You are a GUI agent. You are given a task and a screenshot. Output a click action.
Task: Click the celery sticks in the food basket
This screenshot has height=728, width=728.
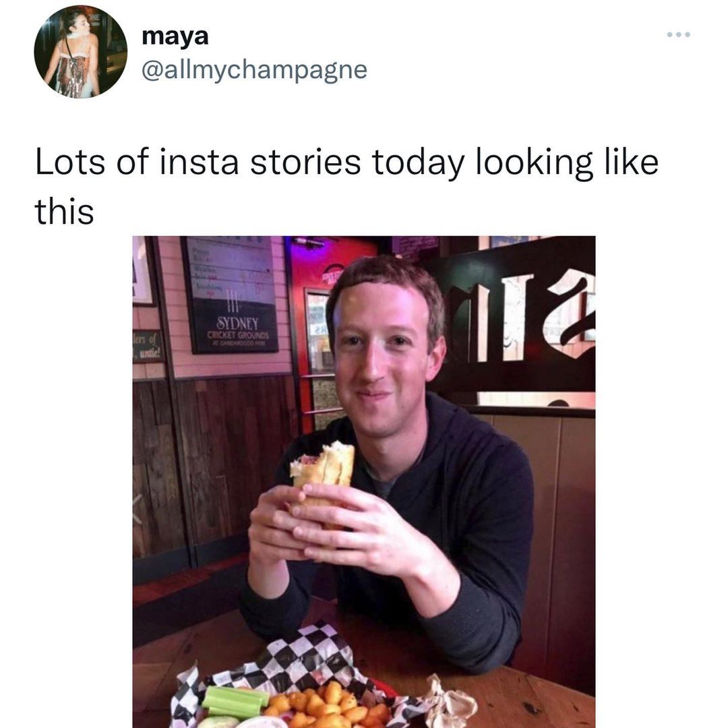pyautogui.click(x=235, y=700)
